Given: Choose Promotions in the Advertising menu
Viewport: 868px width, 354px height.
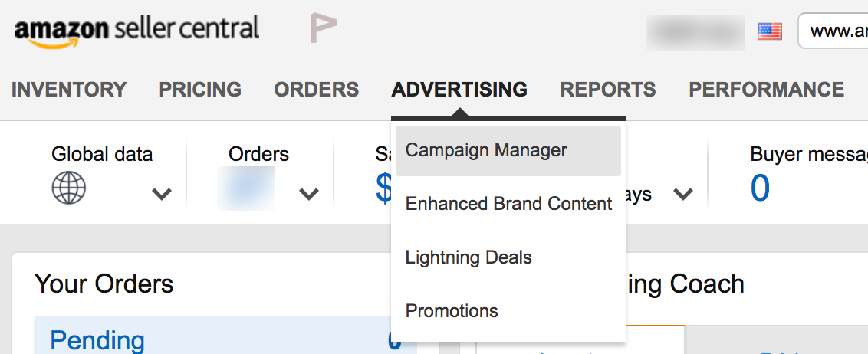Looking at the screenshot, I should (508, 311).
